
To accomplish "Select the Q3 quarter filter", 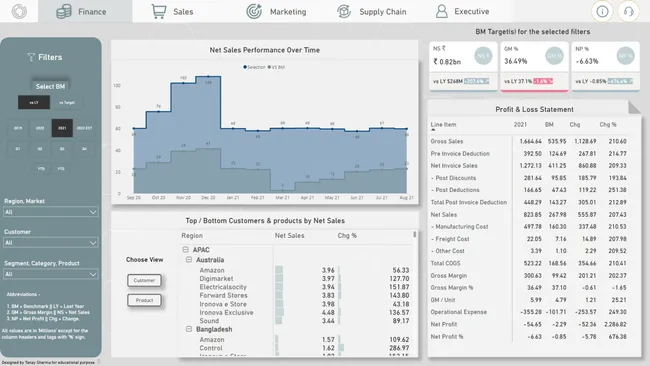I will (62, 148).
